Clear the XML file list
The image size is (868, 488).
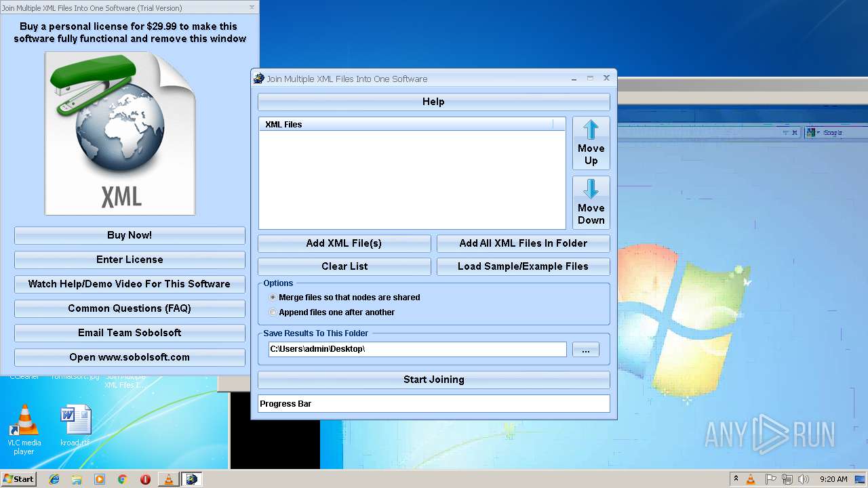(x=344, y=266)
